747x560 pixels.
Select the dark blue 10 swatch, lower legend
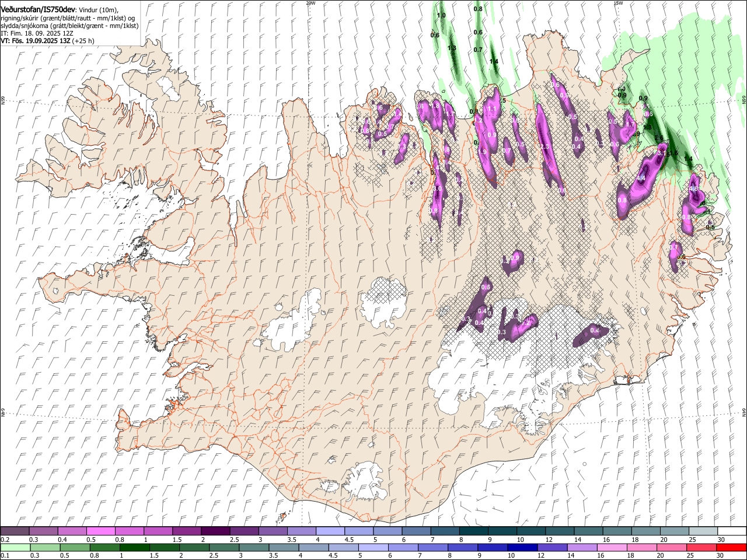[x=522, y=548]
